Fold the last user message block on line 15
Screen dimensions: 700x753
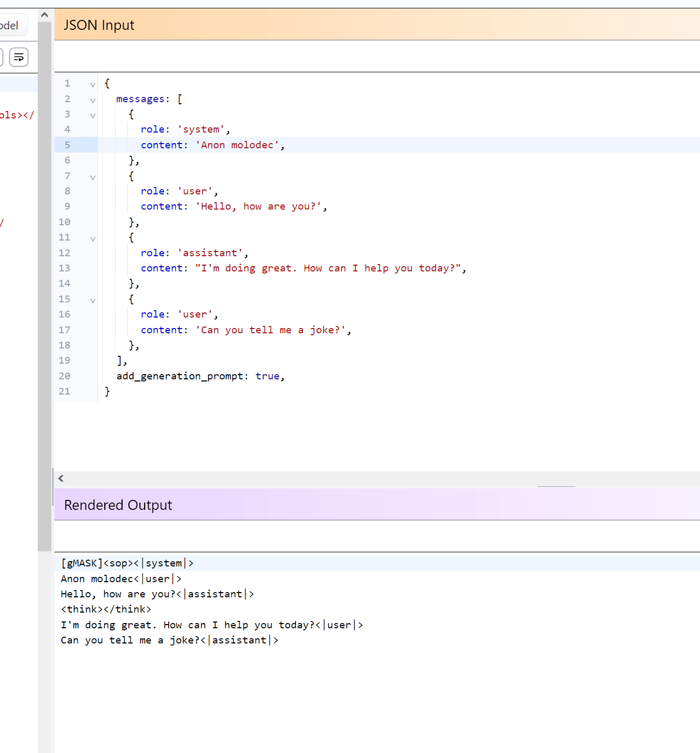[93, 300]
